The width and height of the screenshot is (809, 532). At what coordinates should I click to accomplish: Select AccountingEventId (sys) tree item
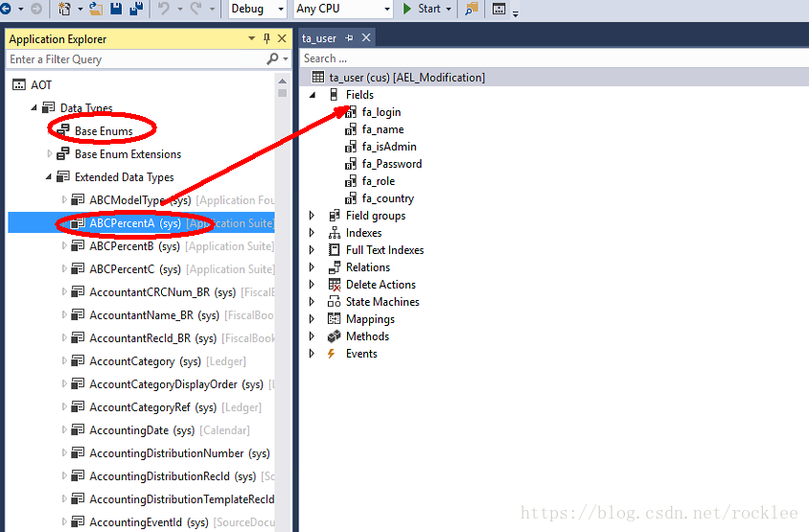149,522
